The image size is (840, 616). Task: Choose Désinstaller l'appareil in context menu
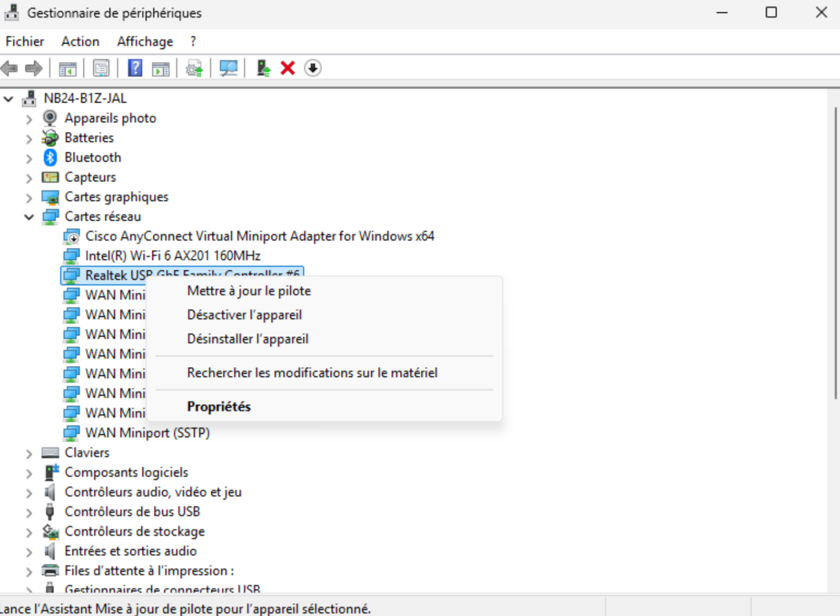tap(247, 339)
